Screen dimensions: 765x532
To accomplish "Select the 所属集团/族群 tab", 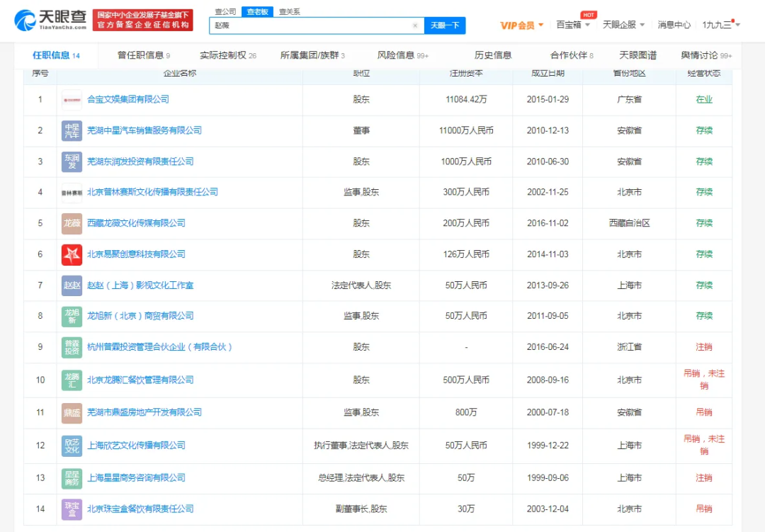I will [x=312, y=55].
